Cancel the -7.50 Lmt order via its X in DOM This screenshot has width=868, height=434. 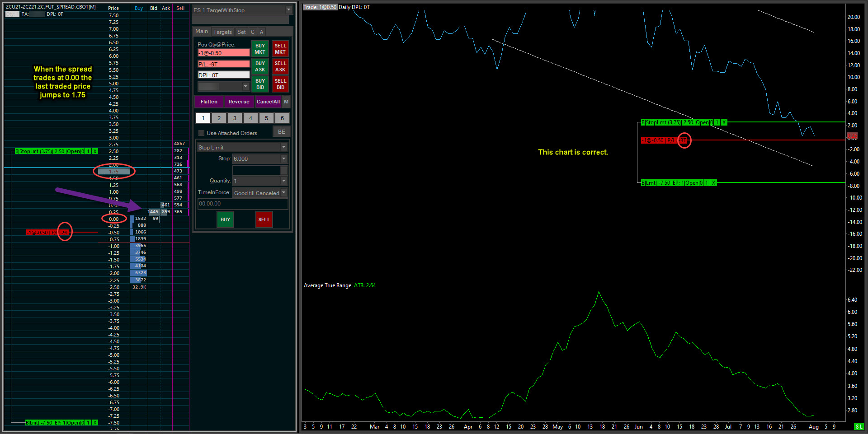tap(95, 423)
